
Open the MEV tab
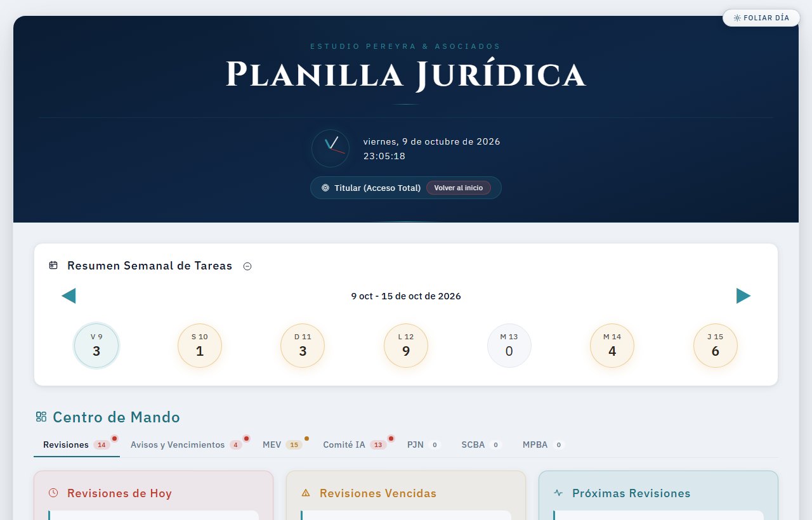[282, 445]
